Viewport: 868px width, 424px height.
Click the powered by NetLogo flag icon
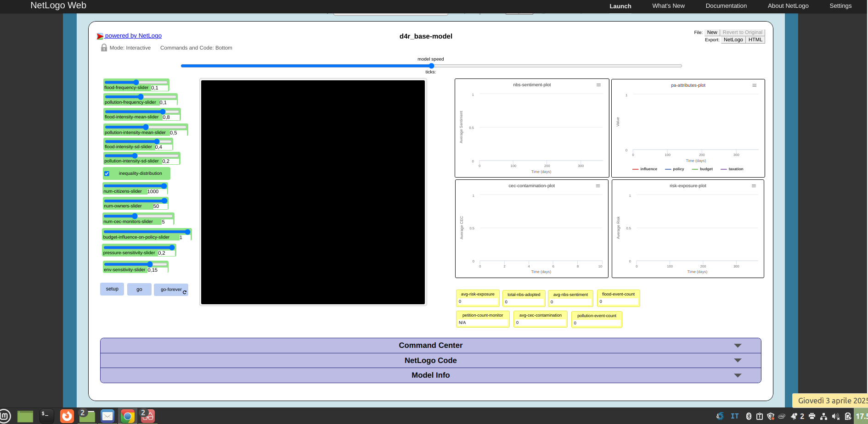[100, 36]
